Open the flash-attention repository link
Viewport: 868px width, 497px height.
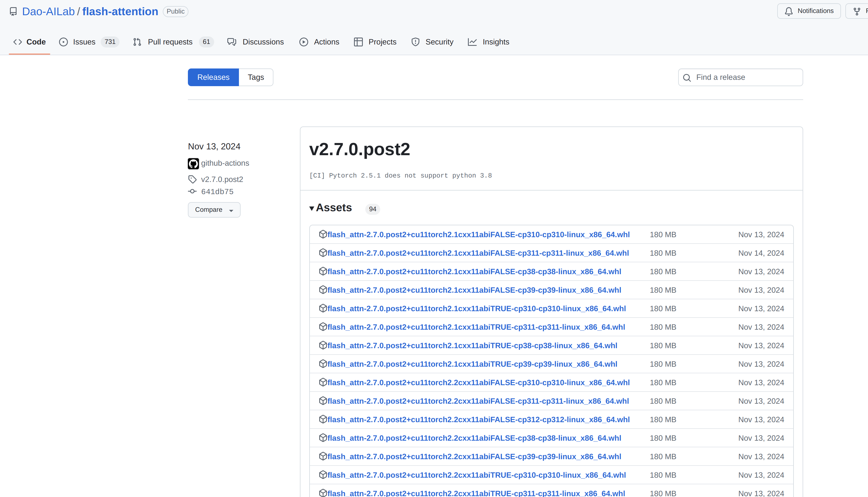[120, 12]
